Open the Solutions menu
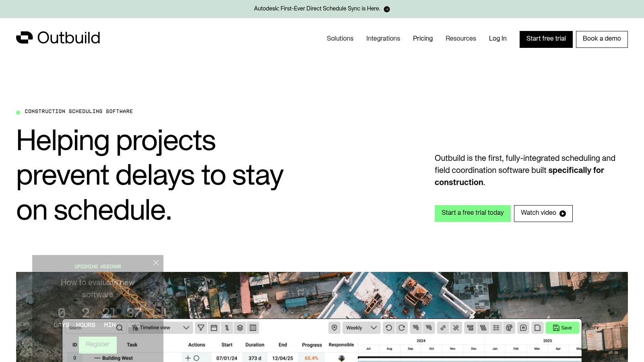Viewport: 644px width, 362px height. click(x=340, y=39)
